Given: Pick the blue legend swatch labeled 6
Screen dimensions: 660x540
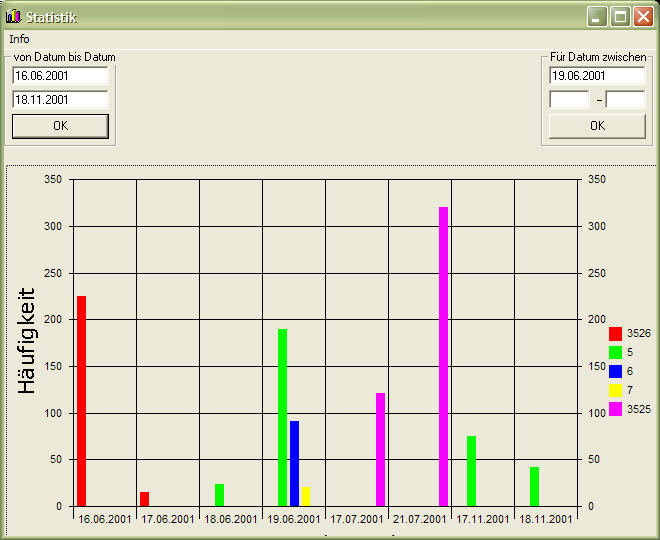Looking at the screenshot, I should tap(615, 371).
